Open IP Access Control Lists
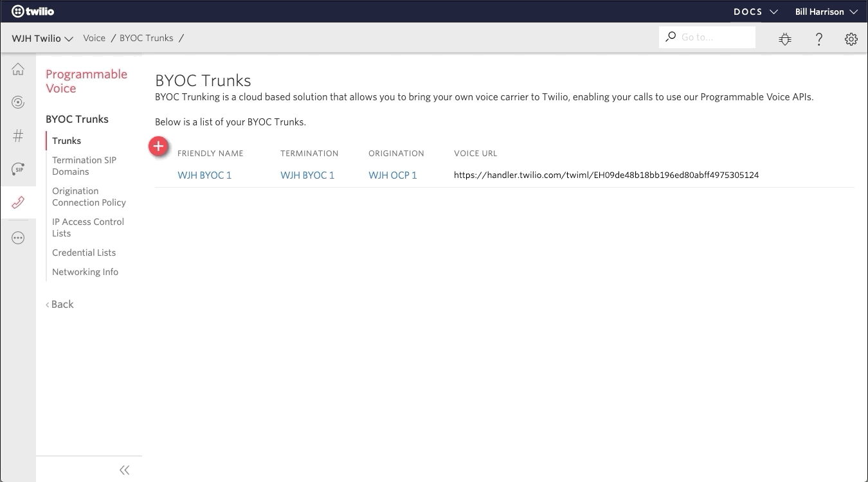 [x=88, y=228]
